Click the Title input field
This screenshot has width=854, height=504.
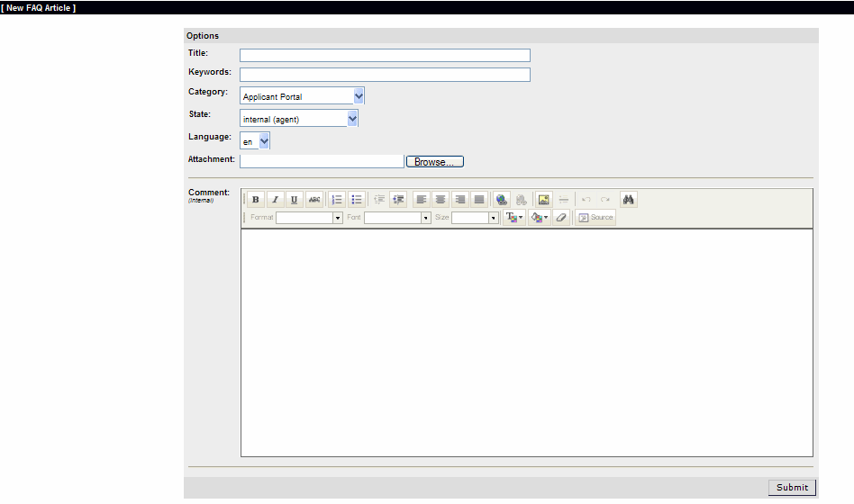[x=385, y=56]
